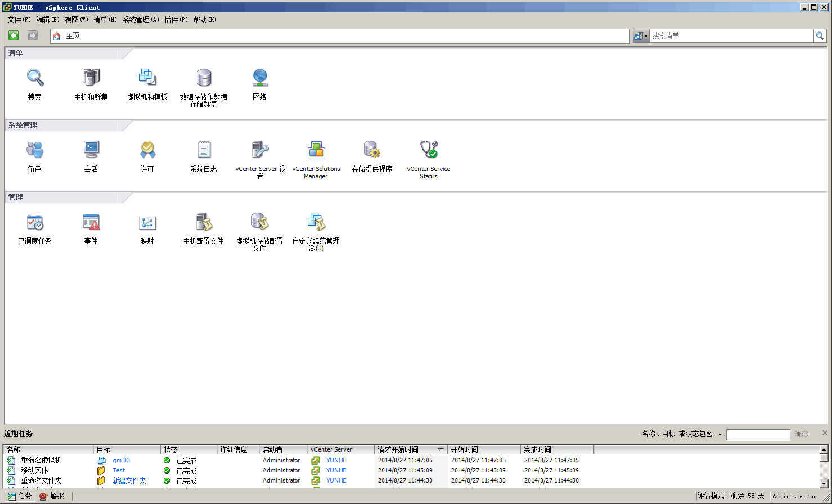Screen dimensions: 832x504
Task: Open the 编辑(E) menu
Action: 48,20
